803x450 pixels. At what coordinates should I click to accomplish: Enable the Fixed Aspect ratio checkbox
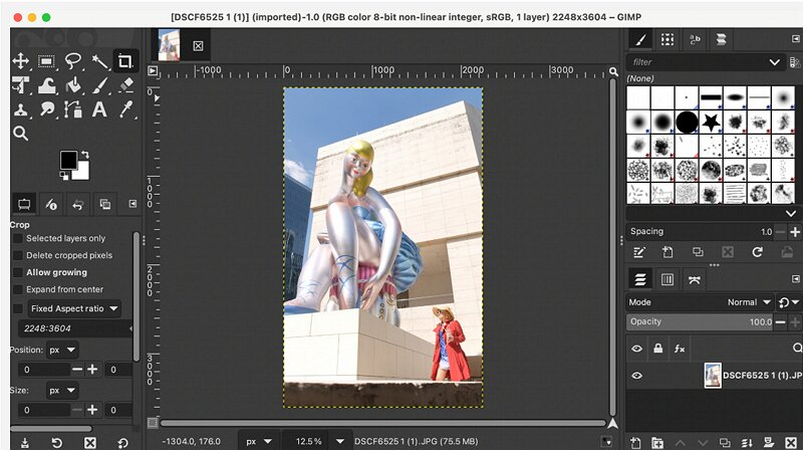(x=18, y=308)
